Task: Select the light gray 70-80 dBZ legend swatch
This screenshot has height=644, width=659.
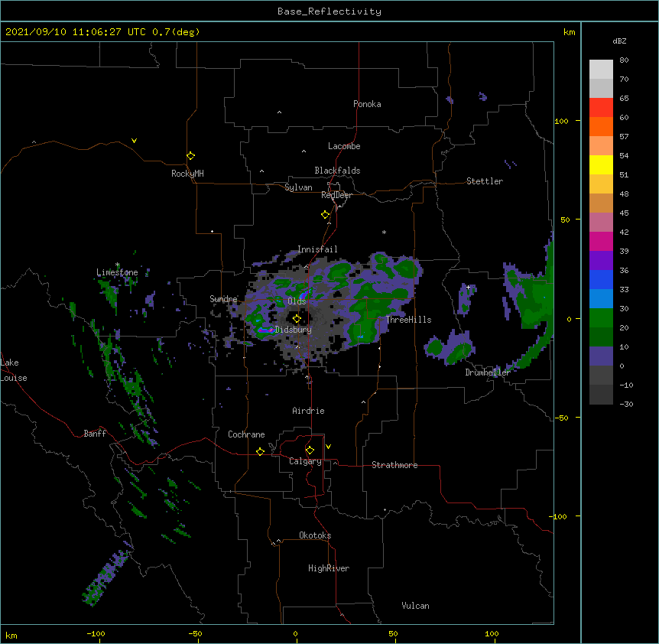Action: (x=601, y=70)
